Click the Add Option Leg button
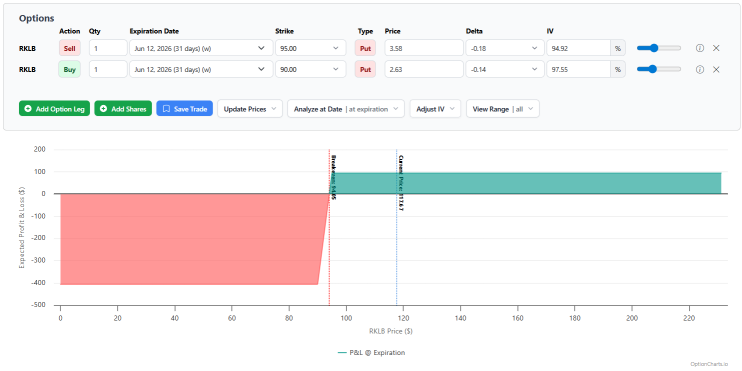The width and height of the screenshot is (742, 371). tap(54, 108)
